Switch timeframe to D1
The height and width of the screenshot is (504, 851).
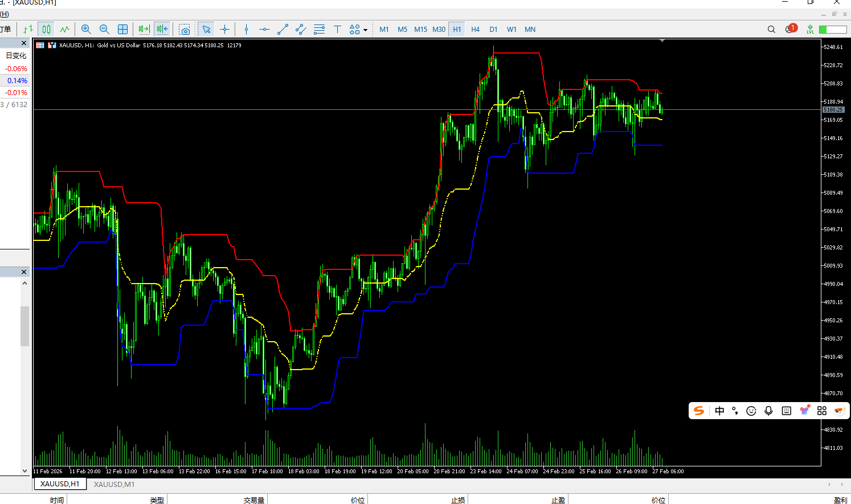point(493,29)
